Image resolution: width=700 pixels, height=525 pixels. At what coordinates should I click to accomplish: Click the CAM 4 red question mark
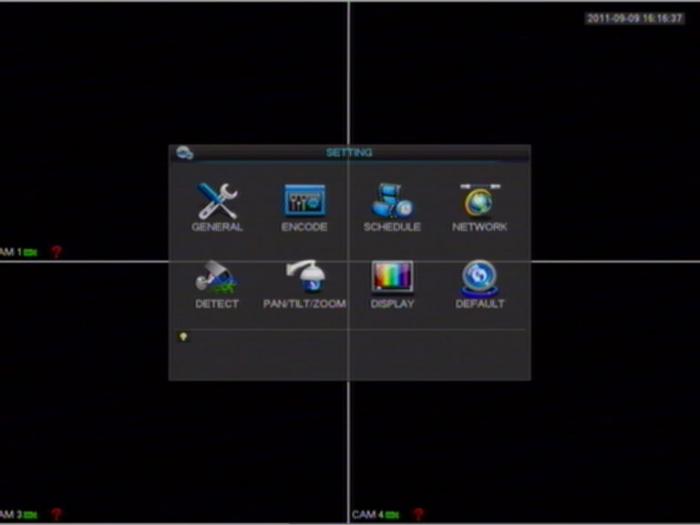pyautogui.click(x=418, y=515)
